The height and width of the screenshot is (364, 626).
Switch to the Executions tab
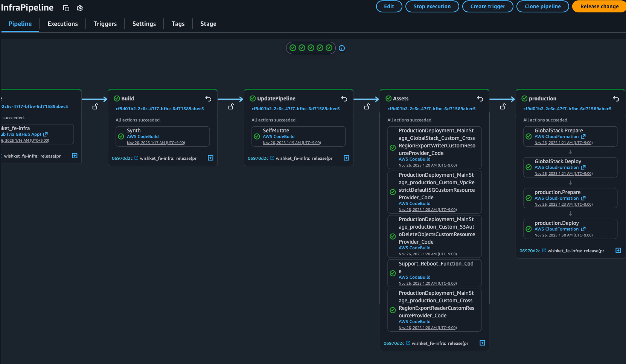pos(62,24)
